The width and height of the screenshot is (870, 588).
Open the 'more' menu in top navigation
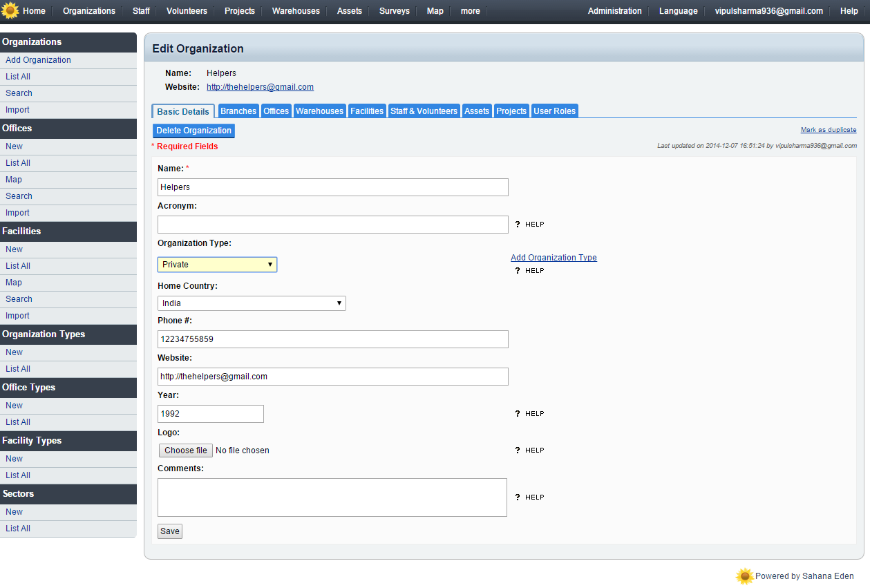[470, 11]
